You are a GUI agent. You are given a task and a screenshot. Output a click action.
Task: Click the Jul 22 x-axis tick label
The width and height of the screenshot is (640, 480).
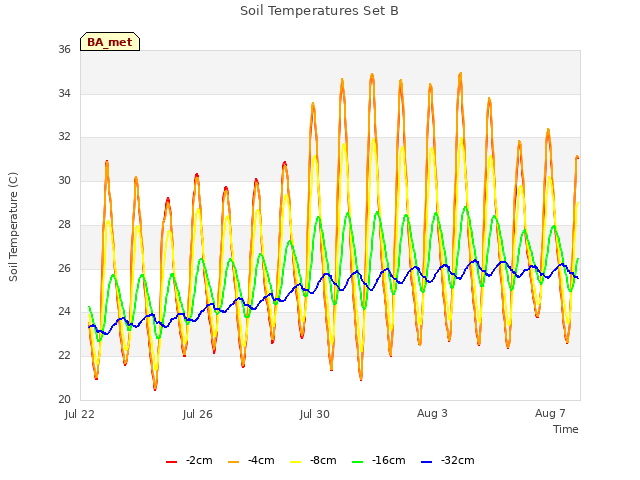pos(80,414)
